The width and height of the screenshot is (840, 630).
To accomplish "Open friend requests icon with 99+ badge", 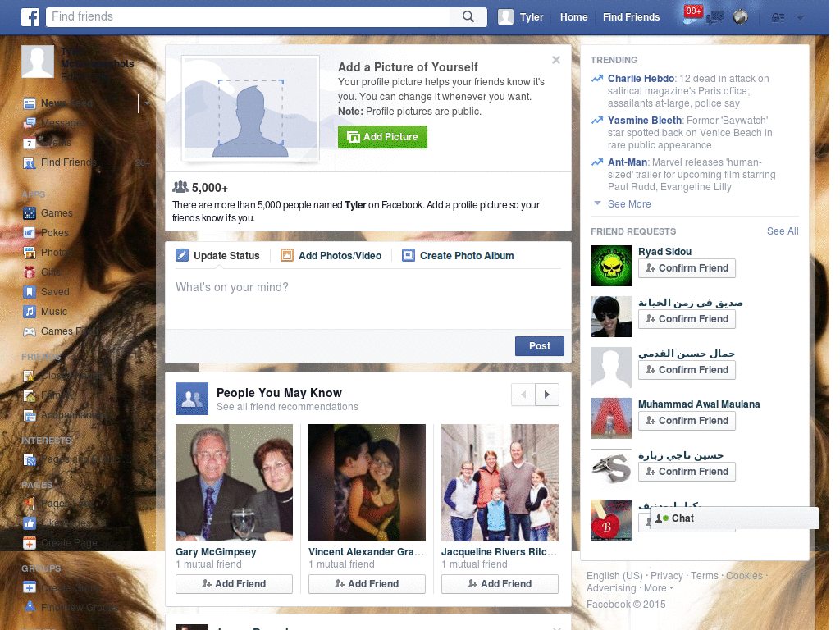I will point(692,16).
